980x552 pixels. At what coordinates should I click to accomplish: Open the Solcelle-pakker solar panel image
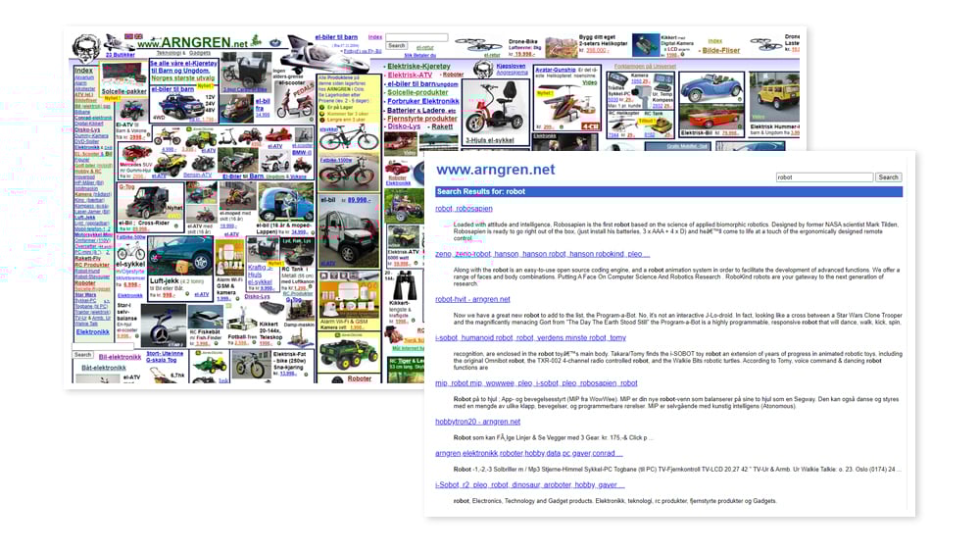pyautogui.click(x=123, y=75)
